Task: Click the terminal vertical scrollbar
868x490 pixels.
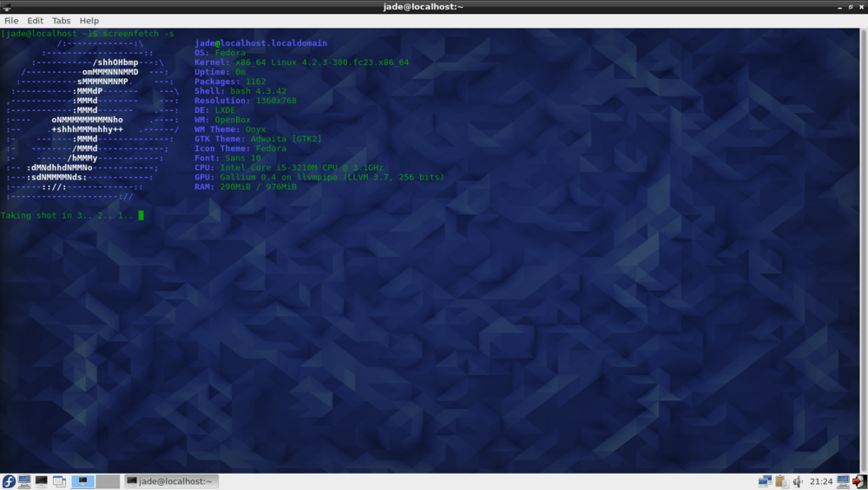Action: (x=864, y=250)
